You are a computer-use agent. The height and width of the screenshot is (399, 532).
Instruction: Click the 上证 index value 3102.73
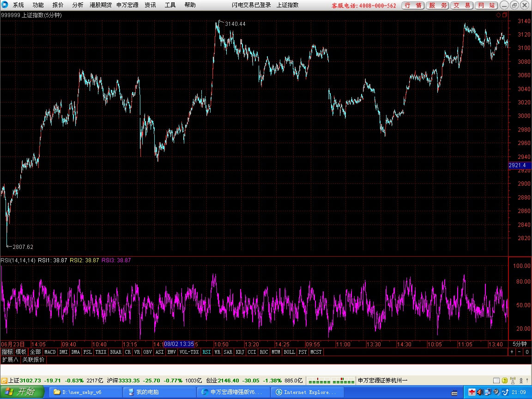click(x=30, y=381)
